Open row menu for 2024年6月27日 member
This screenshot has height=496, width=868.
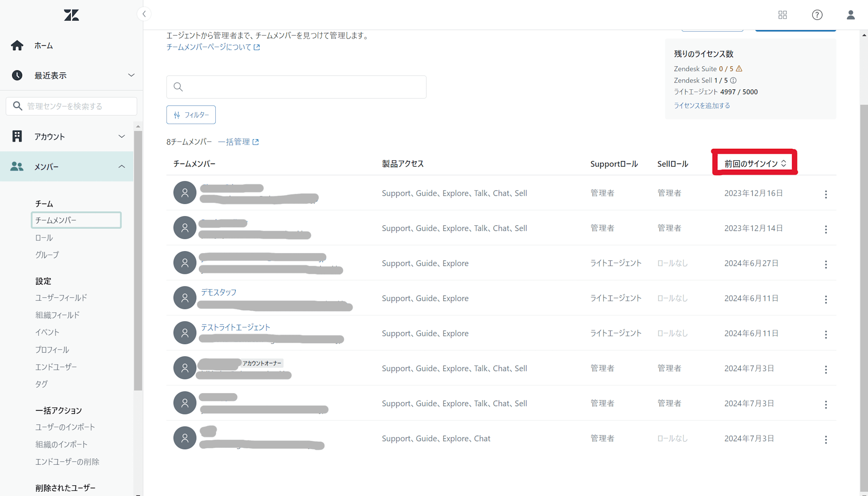(x=826, y=265)
